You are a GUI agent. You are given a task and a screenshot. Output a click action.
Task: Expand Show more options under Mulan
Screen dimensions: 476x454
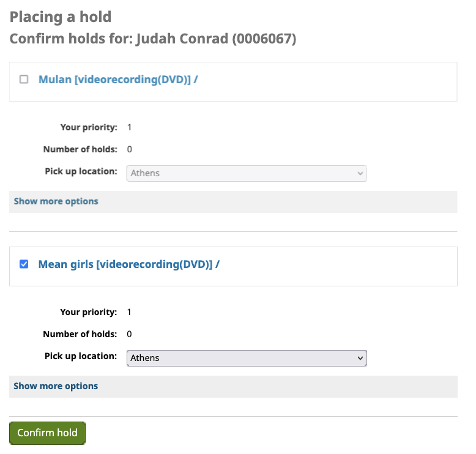point(56,201)
